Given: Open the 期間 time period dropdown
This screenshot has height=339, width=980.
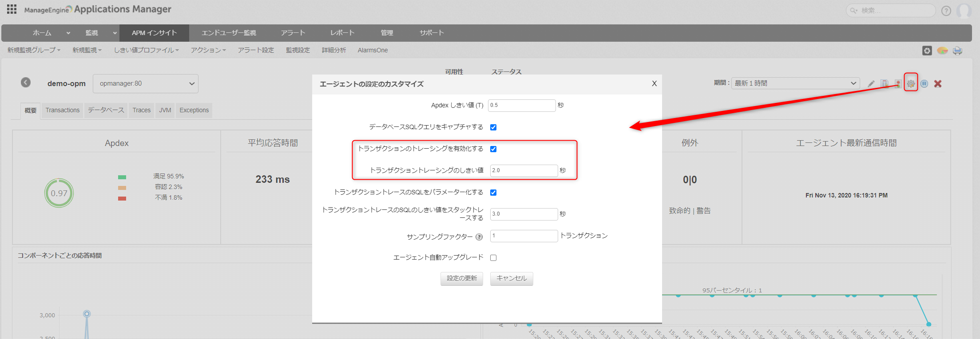Looking at the screenshot, I should point(795,83).
